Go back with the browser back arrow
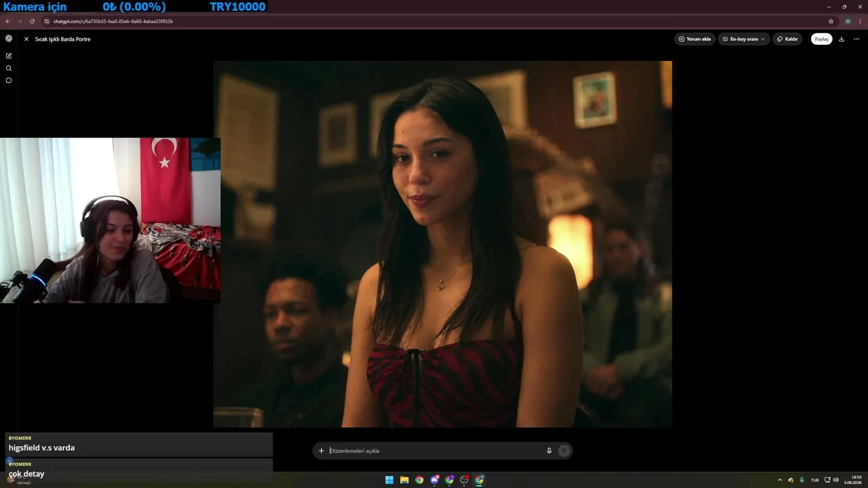This screenshot has height=488, width=868. 8,21
